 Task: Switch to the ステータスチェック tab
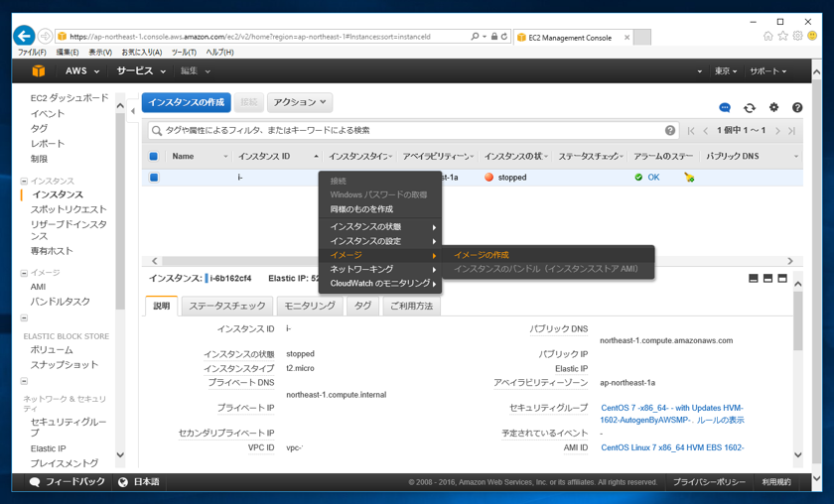point(227,306)
